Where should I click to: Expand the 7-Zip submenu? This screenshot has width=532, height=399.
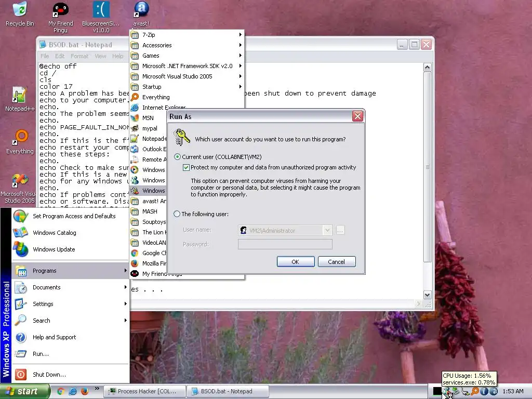(187, 35)
